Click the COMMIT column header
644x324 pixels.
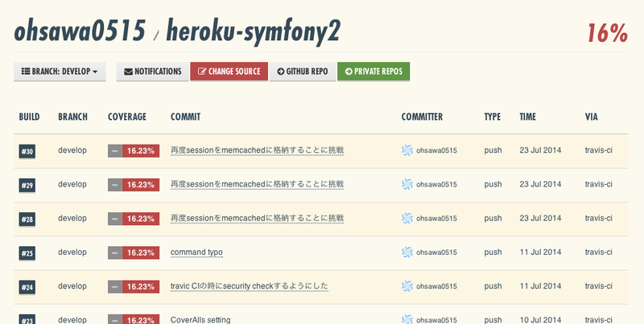coord(186,117)
